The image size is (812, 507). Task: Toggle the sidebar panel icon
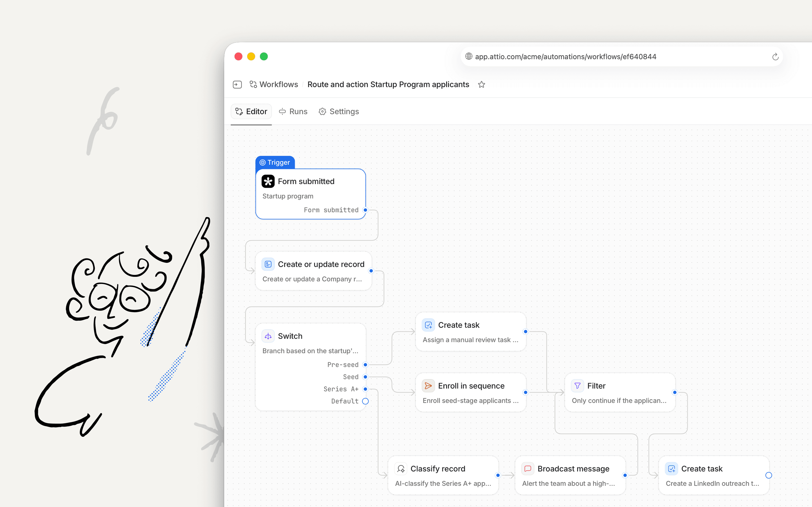pyautogui.click(x=237, y=84)
